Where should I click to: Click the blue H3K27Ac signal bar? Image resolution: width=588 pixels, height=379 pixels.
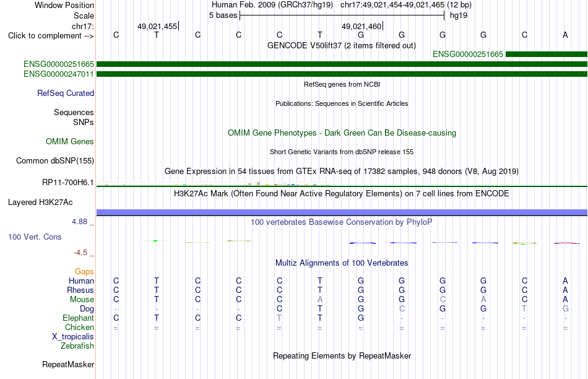342,212
